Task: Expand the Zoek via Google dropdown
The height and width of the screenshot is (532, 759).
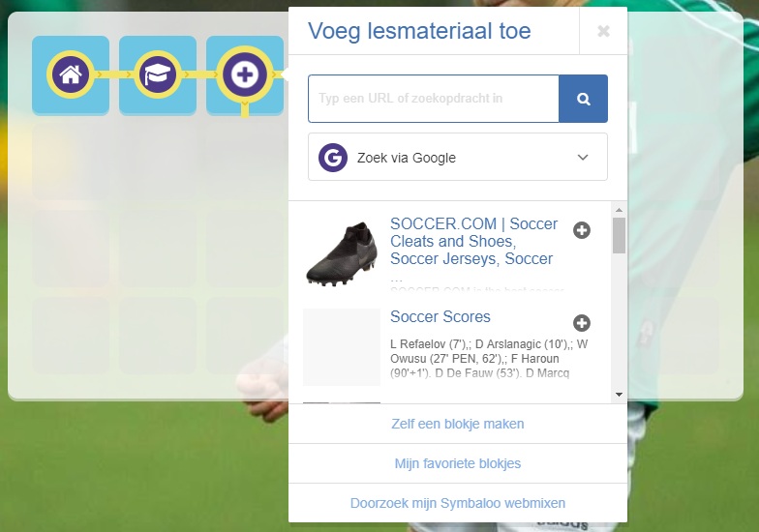Action: 458,157
